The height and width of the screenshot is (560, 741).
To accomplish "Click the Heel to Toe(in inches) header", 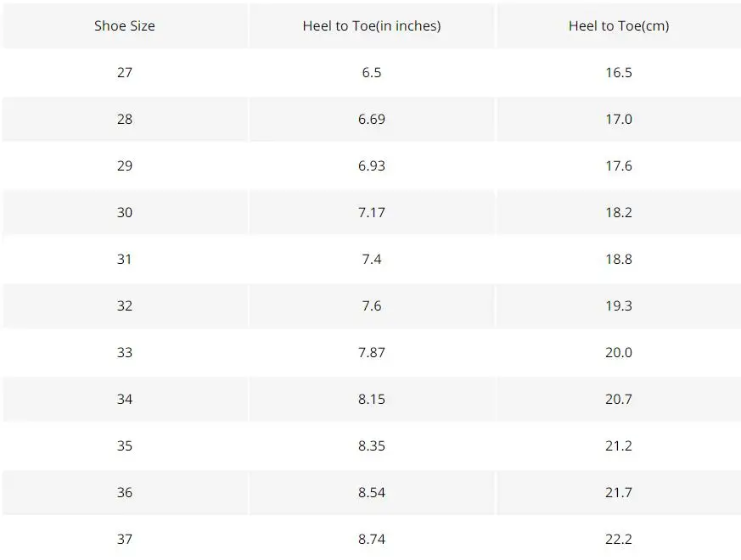I will [x=372, y=26].
